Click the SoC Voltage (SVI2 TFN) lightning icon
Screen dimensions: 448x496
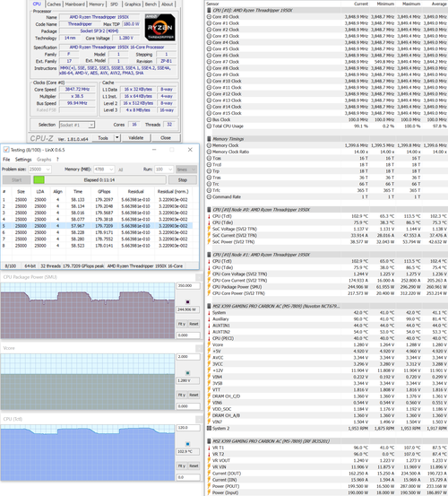[x=209, y=229]
